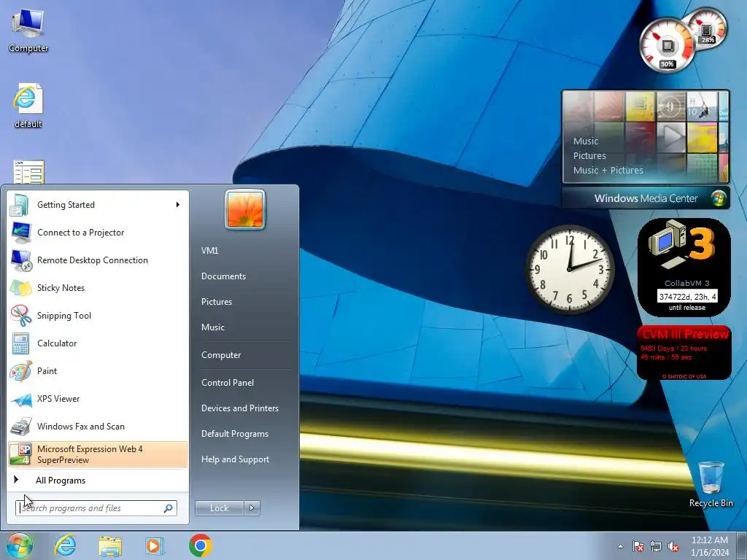Open Control Panel
The image size is (747, 560).
228,383
